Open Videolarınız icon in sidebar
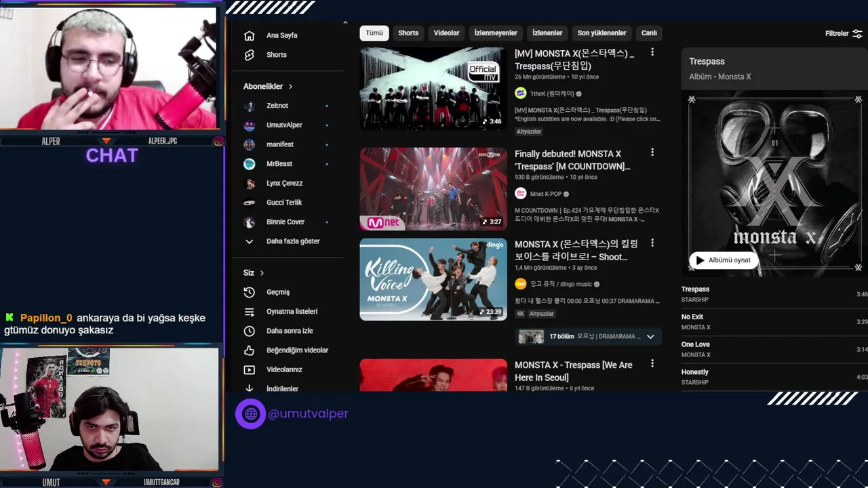Image resolution: width=868 pixels, height=488 pixels. click(250, 370)
